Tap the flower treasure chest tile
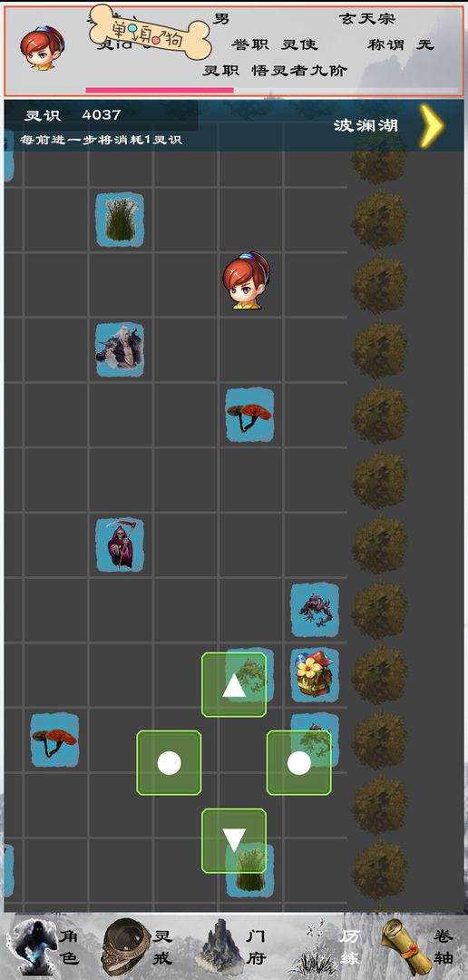This screenshot has height=980, width=468. (315, 675)
